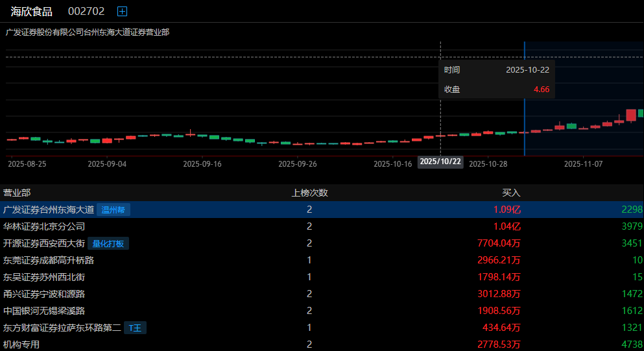The height and width of the screenshot is (351, 644).
Task: Sort by 买入 column header
Action: point(511,193)
